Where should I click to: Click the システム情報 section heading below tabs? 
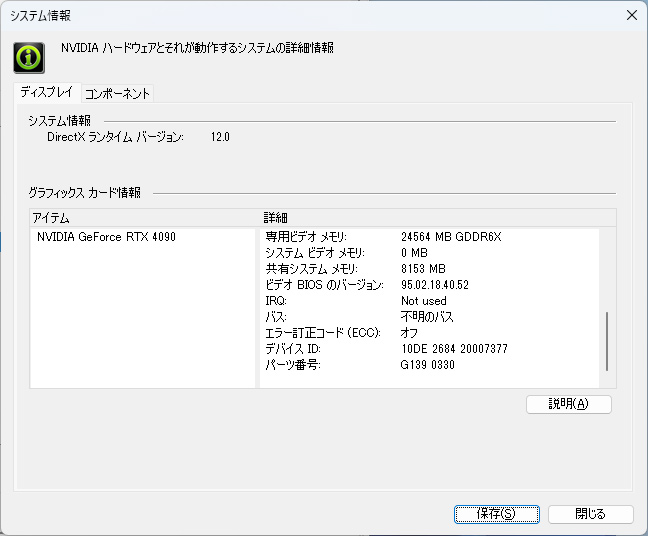coord(60,121)
